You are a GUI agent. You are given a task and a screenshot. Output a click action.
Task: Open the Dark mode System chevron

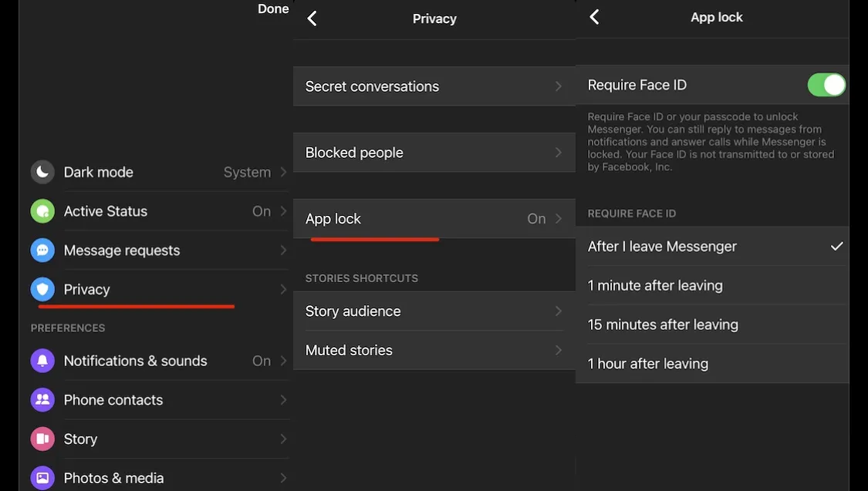coord(283,172)
